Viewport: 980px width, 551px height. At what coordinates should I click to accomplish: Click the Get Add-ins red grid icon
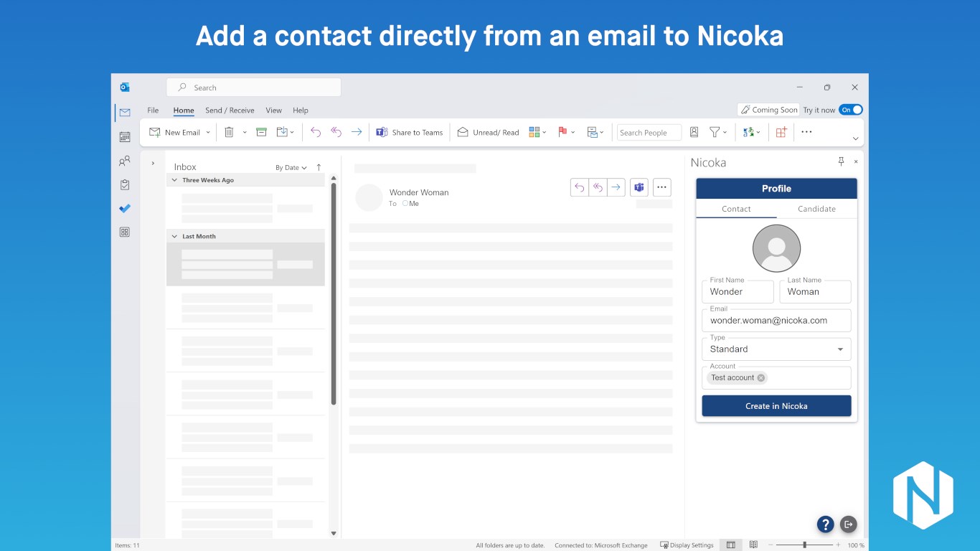click(782, 132)
